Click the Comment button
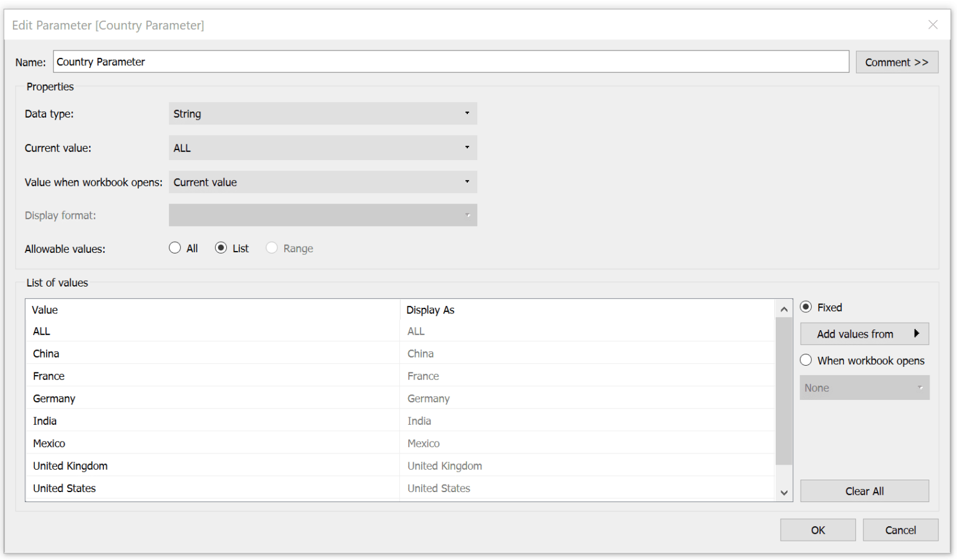Screen dimensions: 957x560 897,62
